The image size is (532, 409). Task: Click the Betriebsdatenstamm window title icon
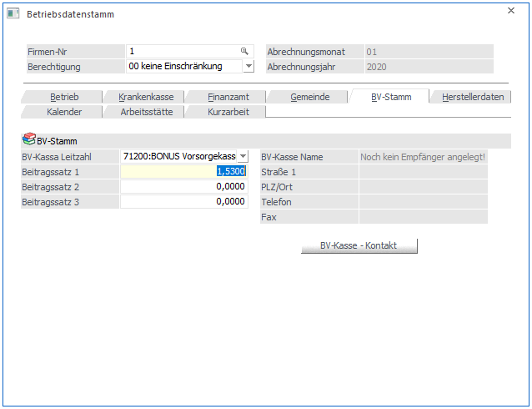coord(13,13)
